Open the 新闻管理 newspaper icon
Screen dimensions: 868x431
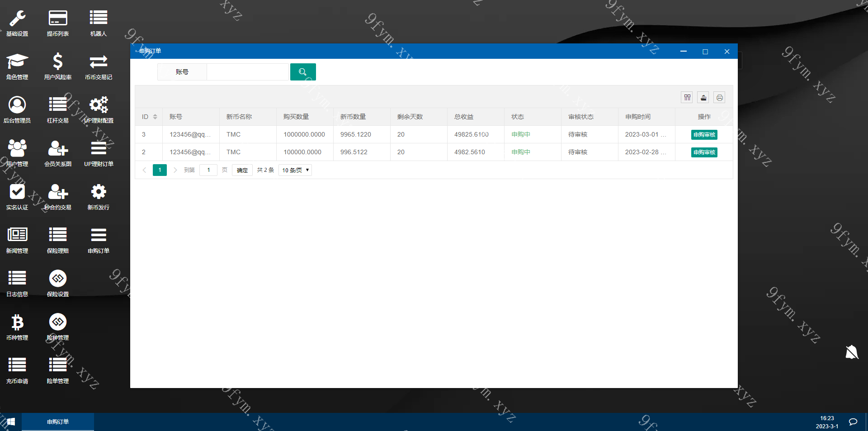point(17,234)
